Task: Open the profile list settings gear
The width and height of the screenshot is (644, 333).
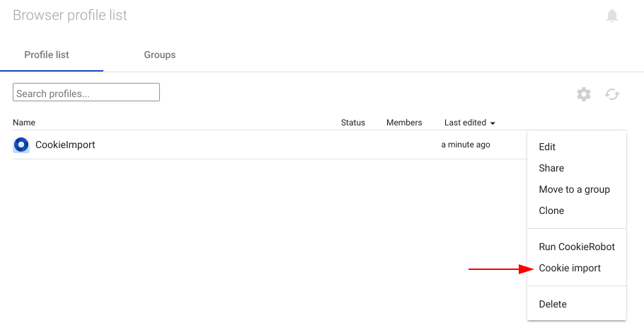Action: [584, 94]
